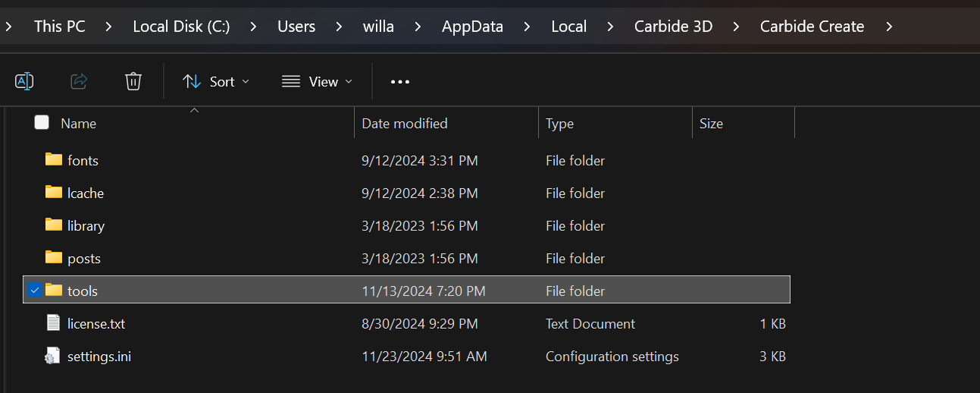
Task: Expand the chevron after Carbide Create
Action: (x=888, y=27)
